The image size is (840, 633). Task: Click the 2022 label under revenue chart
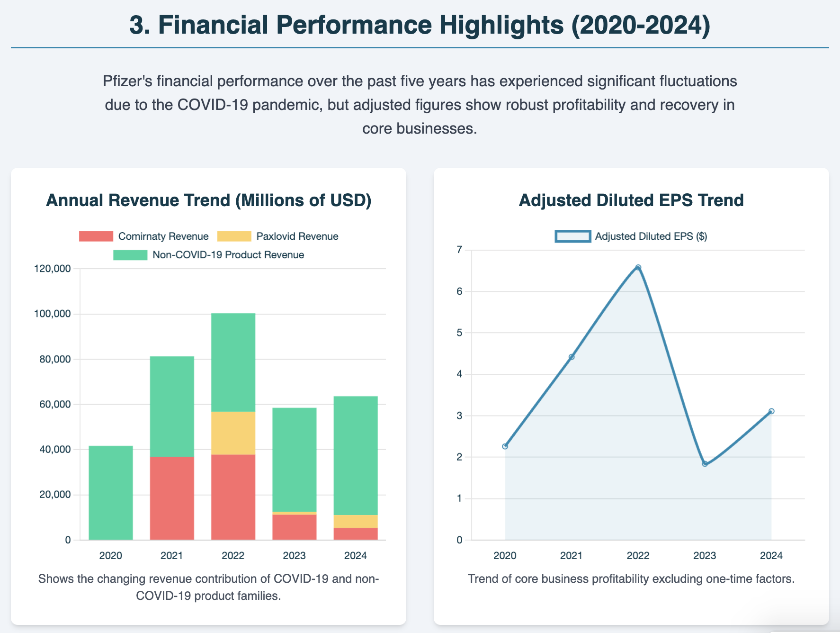233,556
